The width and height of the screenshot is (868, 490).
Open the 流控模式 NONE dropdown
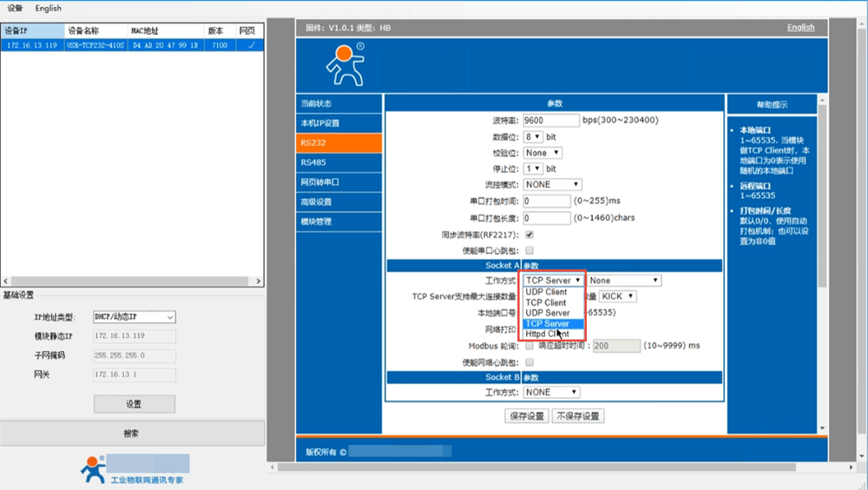[552, 184]
